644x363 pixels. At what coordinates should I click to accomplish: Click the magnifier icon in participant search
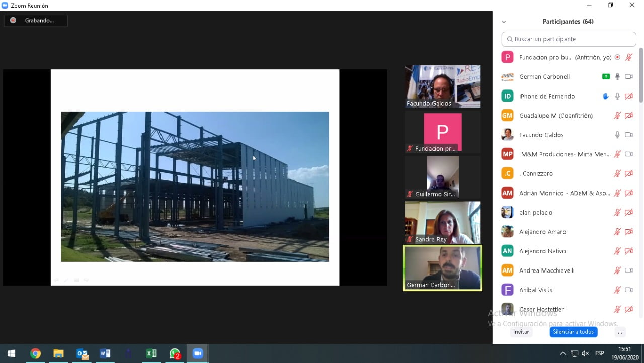[x=510, y=39]
